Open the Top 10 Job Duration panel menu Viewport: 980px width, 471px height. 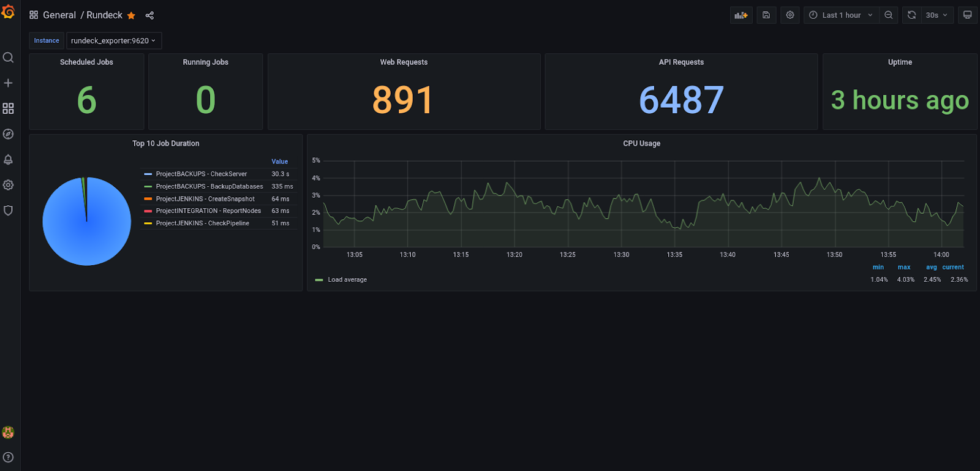166,143
